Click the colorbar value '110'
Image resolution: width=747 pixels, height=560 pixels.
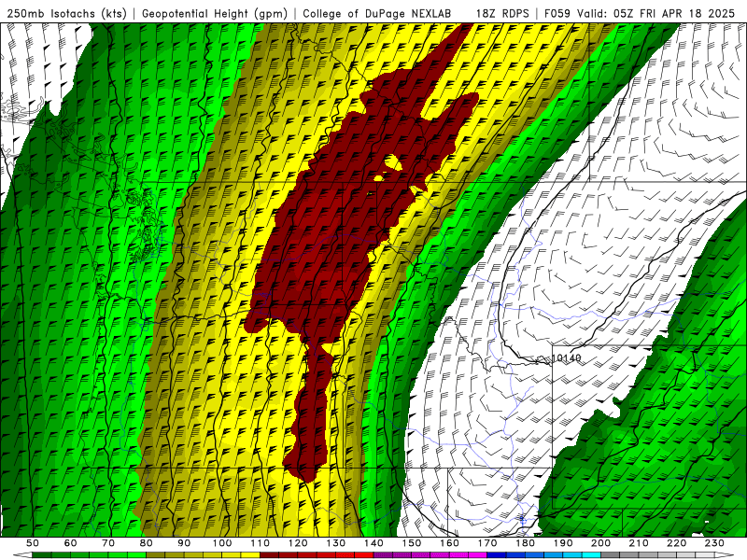click(261, 543)
